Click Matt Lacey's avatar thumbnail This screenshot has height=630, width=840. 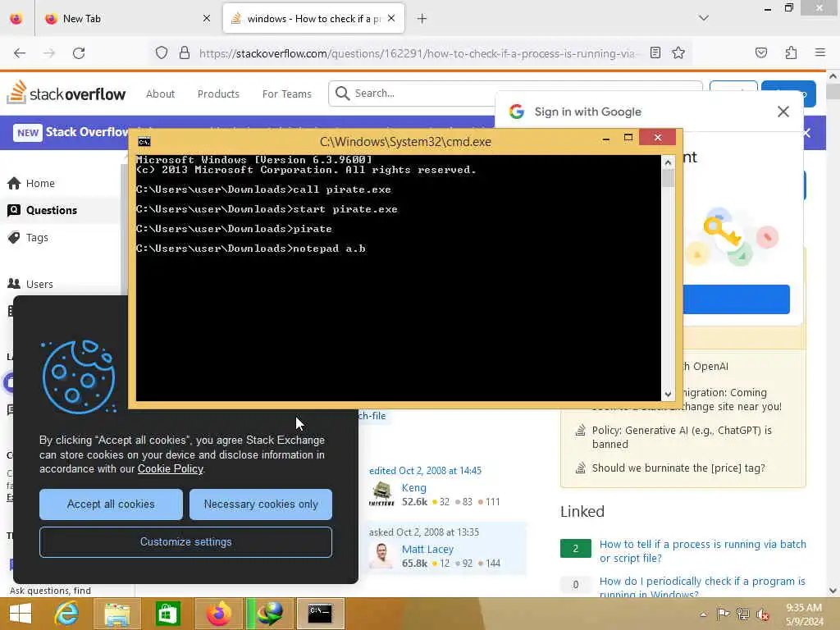pyautogui.click(x=381, y=555)
